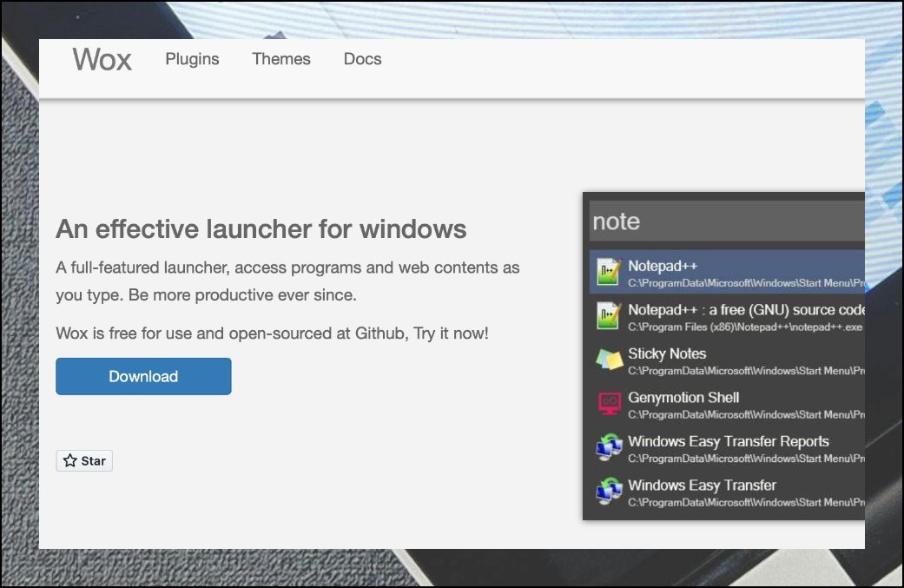904x588 pixels.
Task: Click the 'C:\Program Files (x86)\Notepad++' path
Action: (x=745, y=327)
